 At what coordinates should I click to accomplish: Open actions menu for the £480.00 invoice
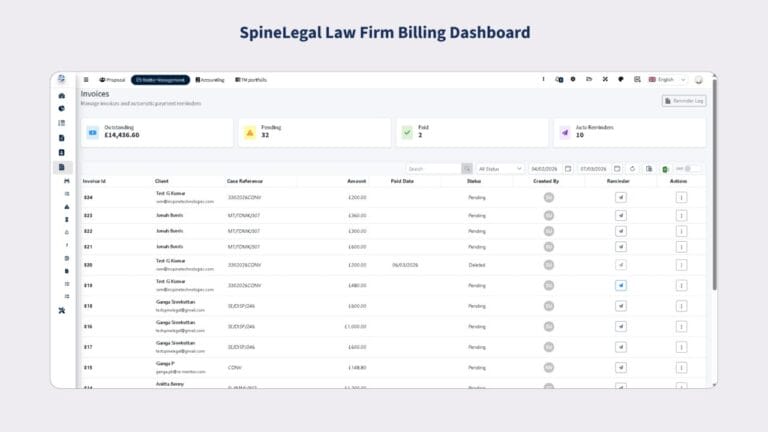click(x=681, y=286)
